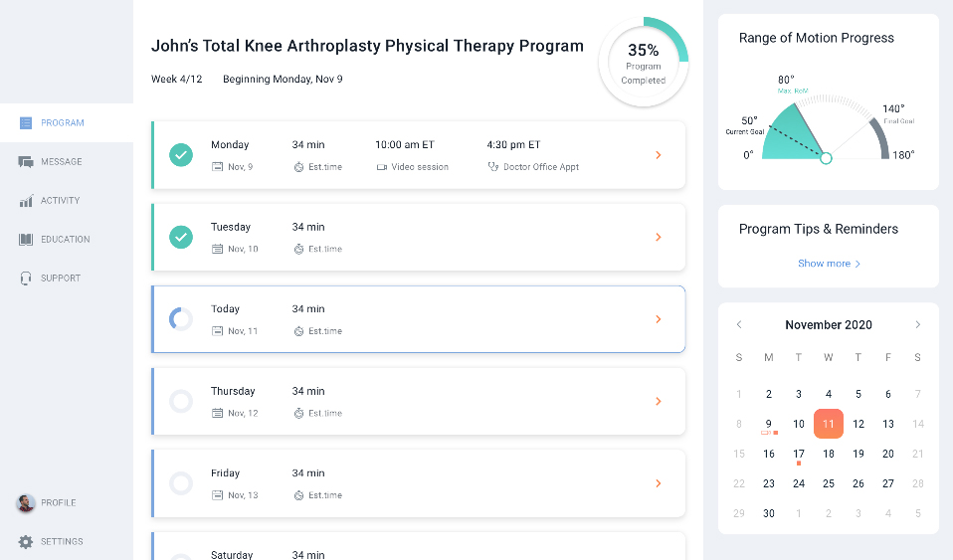
Task: Go to the Activity menu item
Action: [x=60, y=201]
